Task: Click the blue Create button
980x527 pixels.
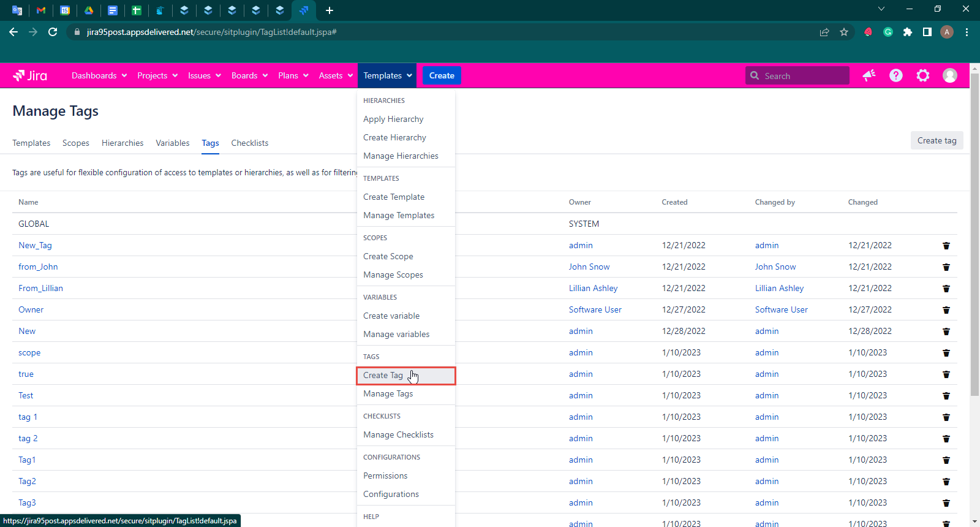Action: coord(441,75)
